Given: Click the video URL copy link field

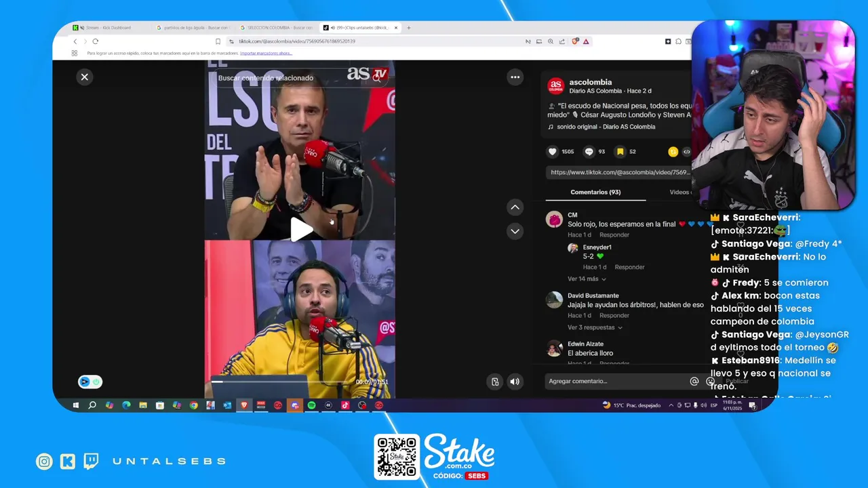Looking at the screenshot, I should [x=618, y=172].
